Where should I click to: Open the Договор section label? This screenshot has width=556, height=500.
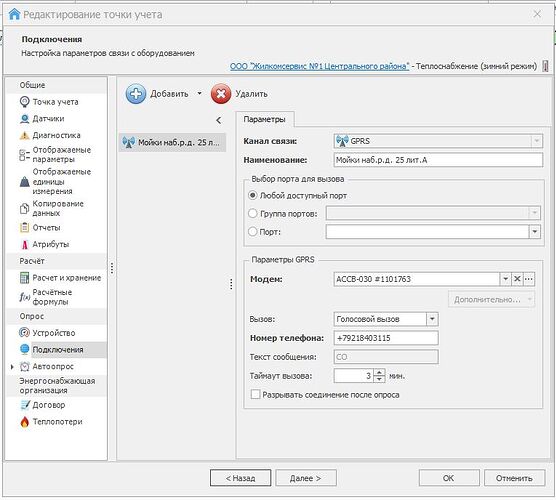point(49,405)
